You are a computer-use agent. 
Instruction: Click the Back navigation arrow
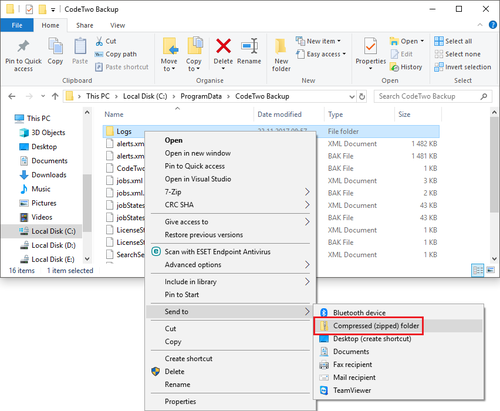tap(12, 96)
